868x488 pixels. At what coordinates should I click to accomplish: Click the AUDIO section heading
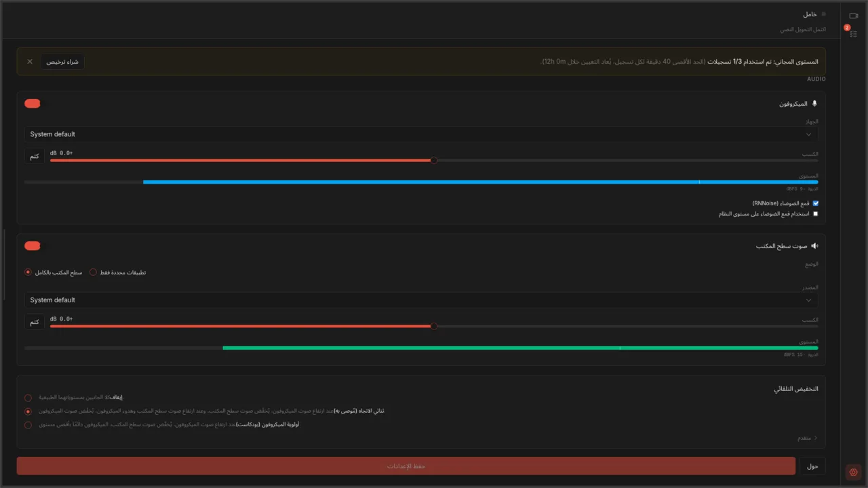pyautogui.click(x=816, y=79)
